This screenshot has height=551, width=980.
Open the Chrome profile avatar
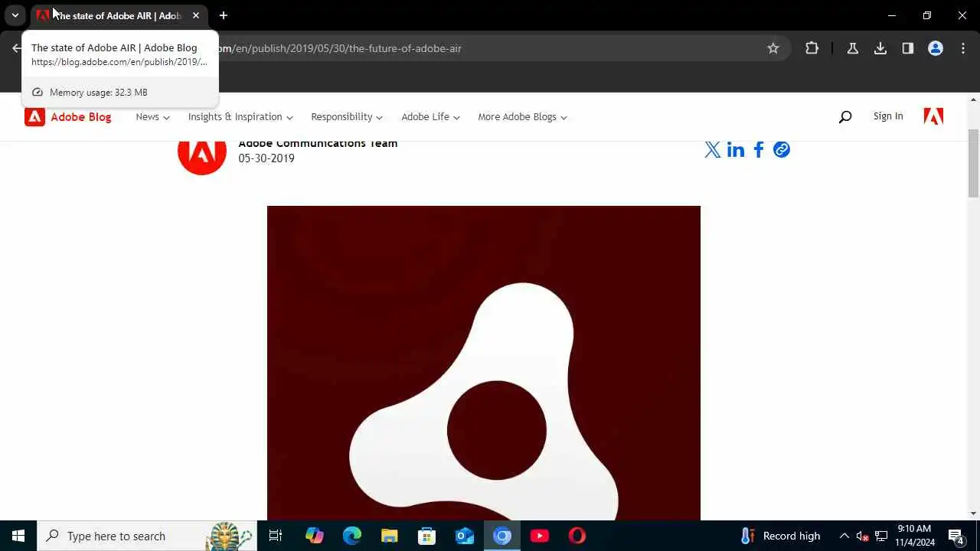[936, 48]
